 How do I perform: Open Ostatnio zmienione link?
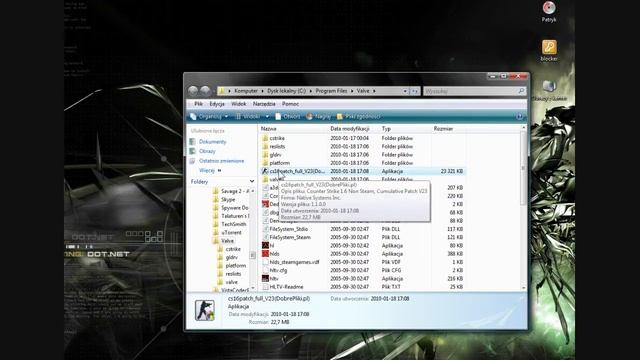click(221, 161)
